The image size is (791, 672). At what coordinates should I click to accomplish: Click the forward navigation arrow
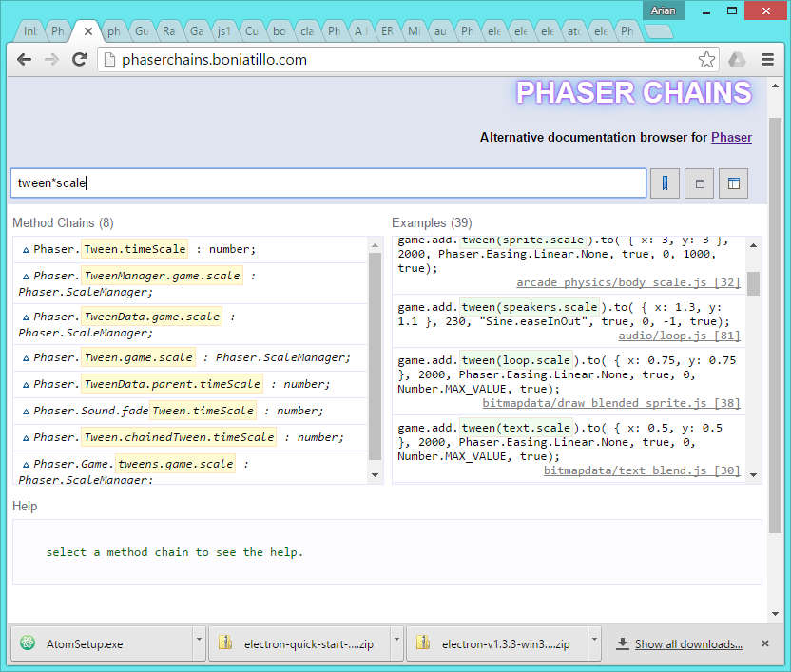point(51,60)
